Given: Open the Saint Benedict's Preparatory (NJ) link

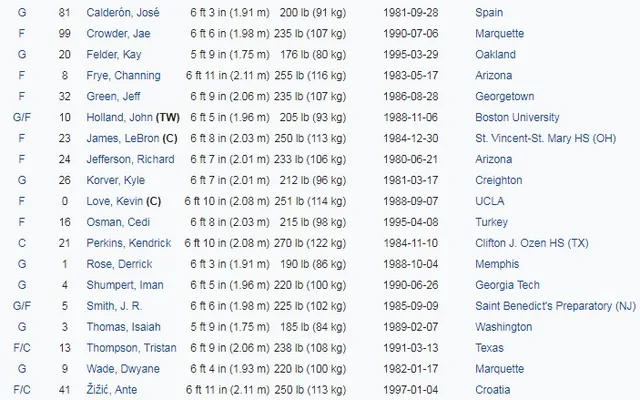Looking at the screenshot, I should 555,307.
